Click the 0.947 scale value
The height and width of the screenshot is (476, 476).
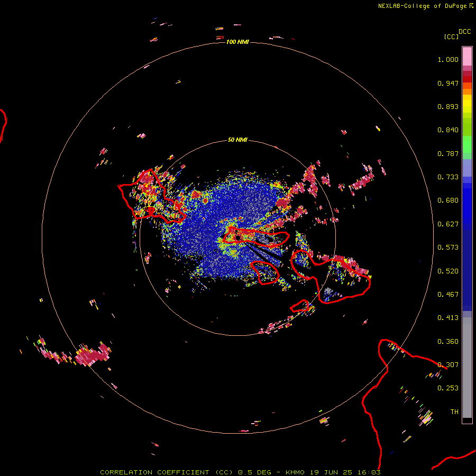pyautogui.click(x=448, y=83)
